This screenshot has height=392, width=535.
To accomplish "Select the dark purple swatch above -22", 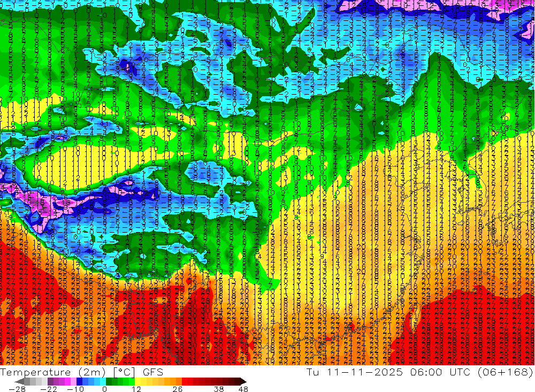I will [x=50, y=381].
